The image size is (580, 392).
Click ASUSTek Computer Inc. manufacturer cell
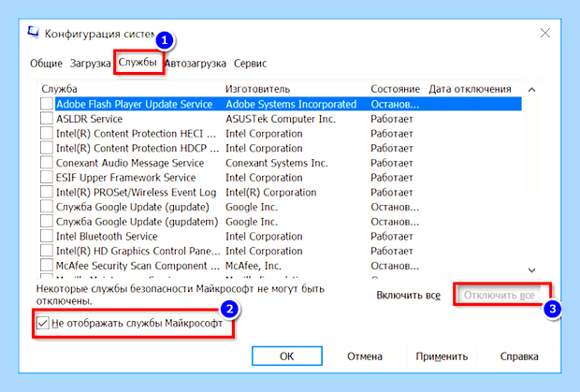point(281,119)
